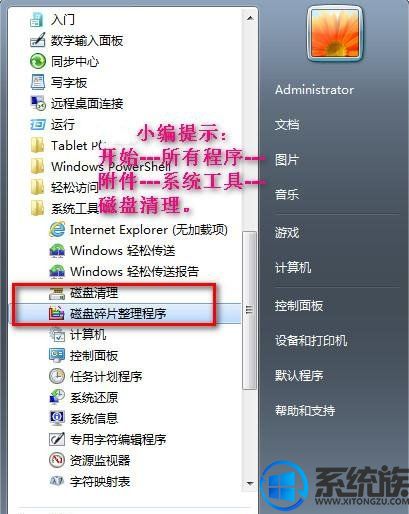Open 系统信息 system information icon
This screenshot has height=514, width=409.
(57, 418)
